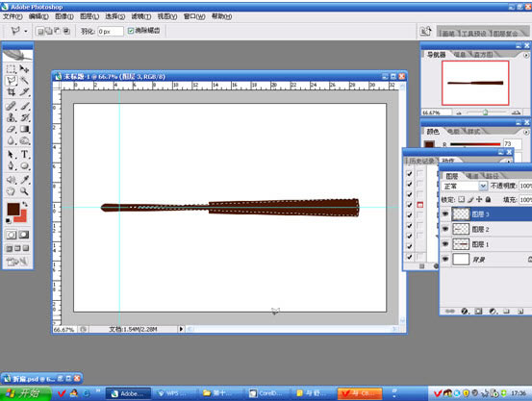The height and width of the screenshot is (401, 532).
Task: Select the Rectangular Marquee tool
Action: point(11,69)
